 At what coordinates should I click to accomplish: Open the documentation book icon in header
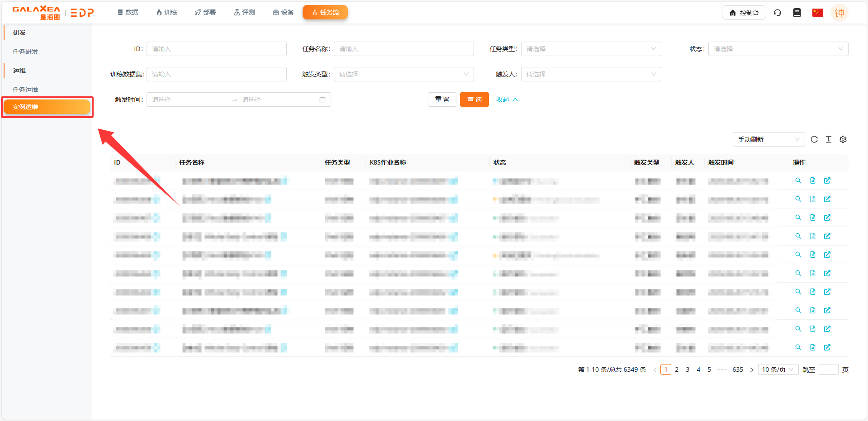point(797,13)
